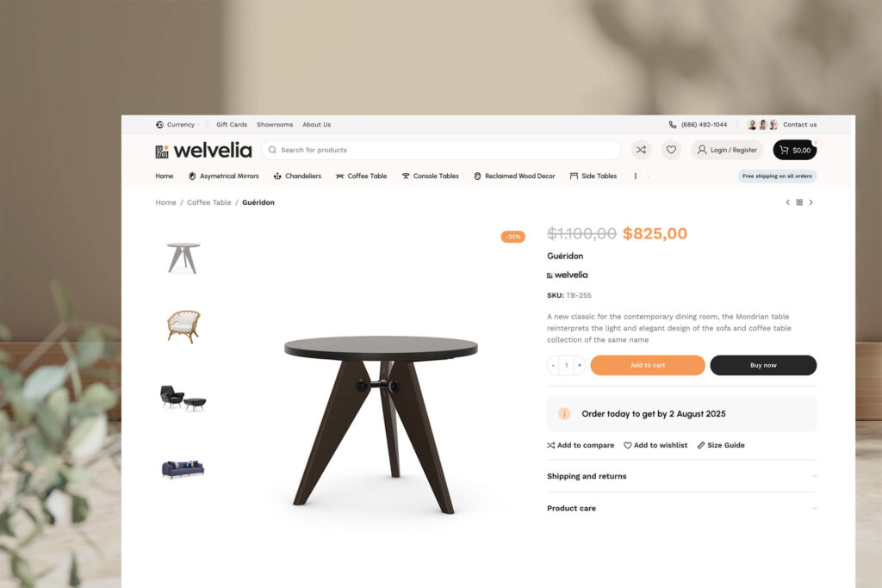Decrease quantity with minus button
The width and height of the screenshot is (882, 588).
pyautogui.click(x=554, y=365)
